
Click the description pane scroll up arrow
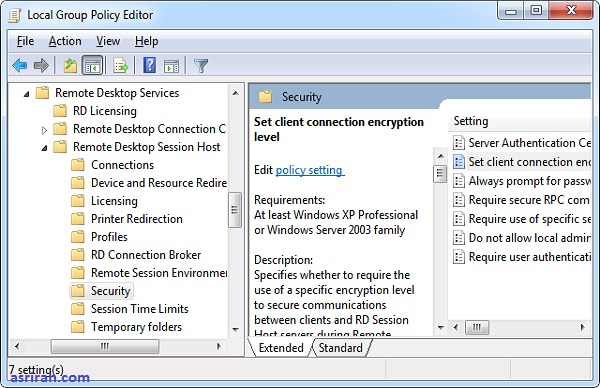tap(440, 156)
